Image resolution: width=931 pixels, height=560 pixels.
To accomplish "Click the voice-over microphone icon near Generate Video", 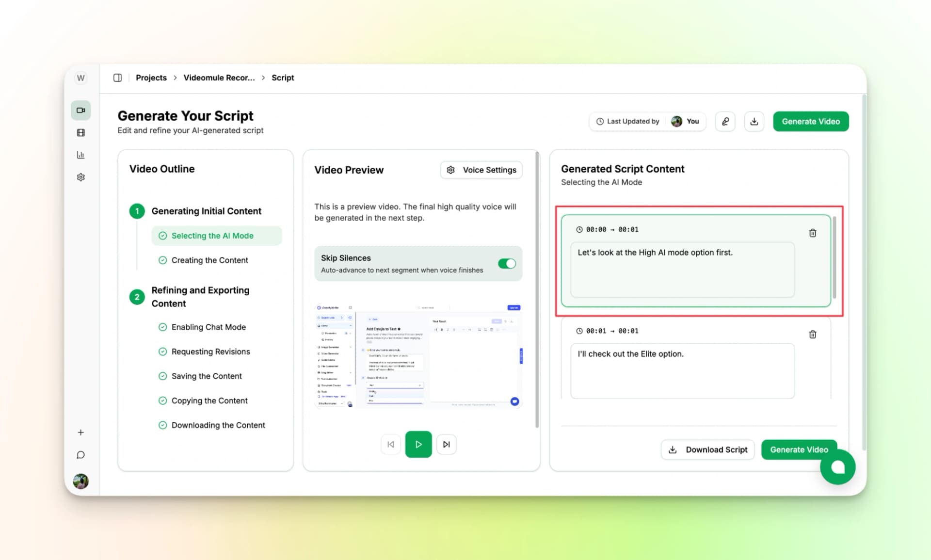I will [x=725, y=121].
